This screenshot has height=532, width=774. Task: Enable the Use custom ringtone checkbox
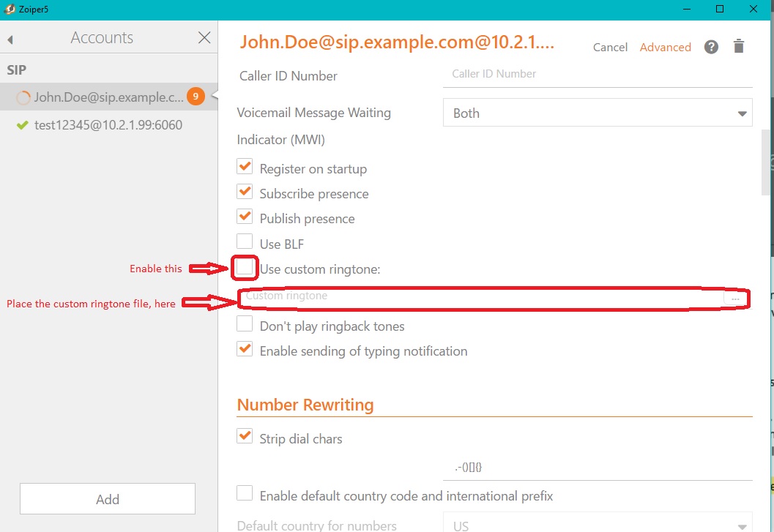point(245,268)
